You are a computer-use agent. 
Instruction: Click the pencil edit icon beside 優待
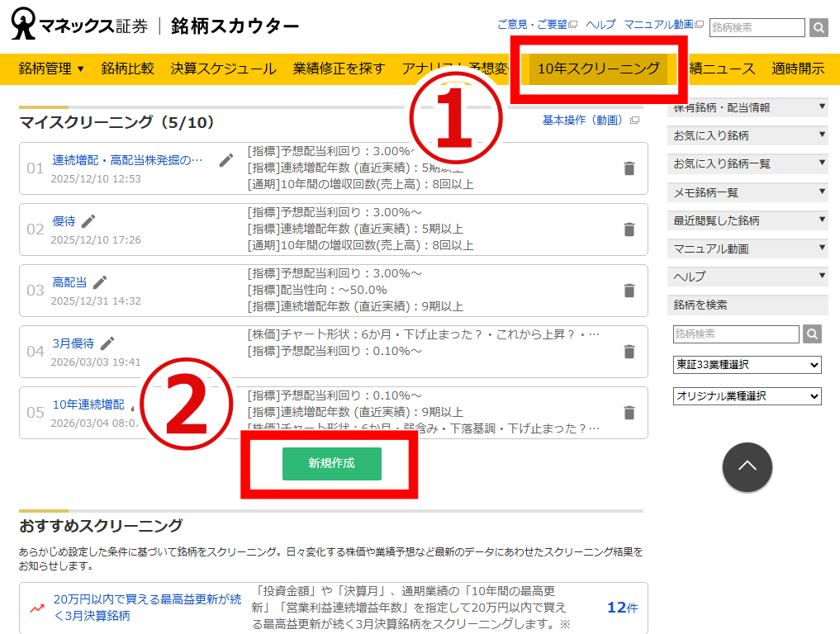88,220
